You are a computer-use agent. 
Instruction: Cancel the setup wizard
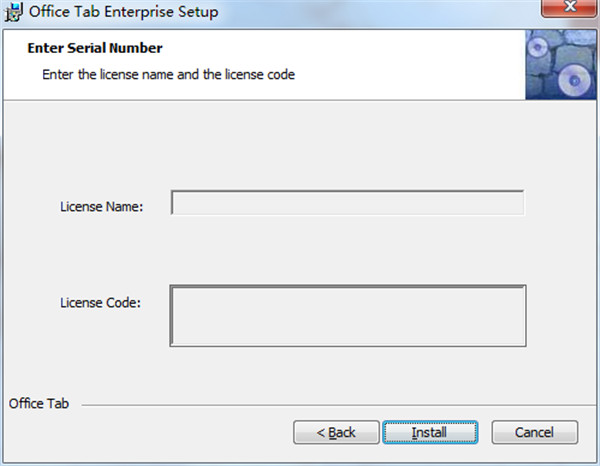pos(534,433)
